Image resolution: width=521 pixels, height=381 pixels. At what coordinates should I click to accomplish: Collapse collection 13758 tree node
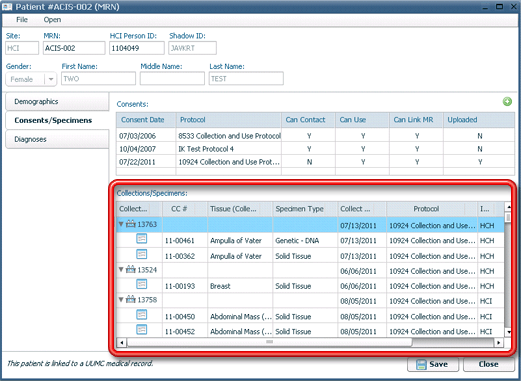pos(121,299)
